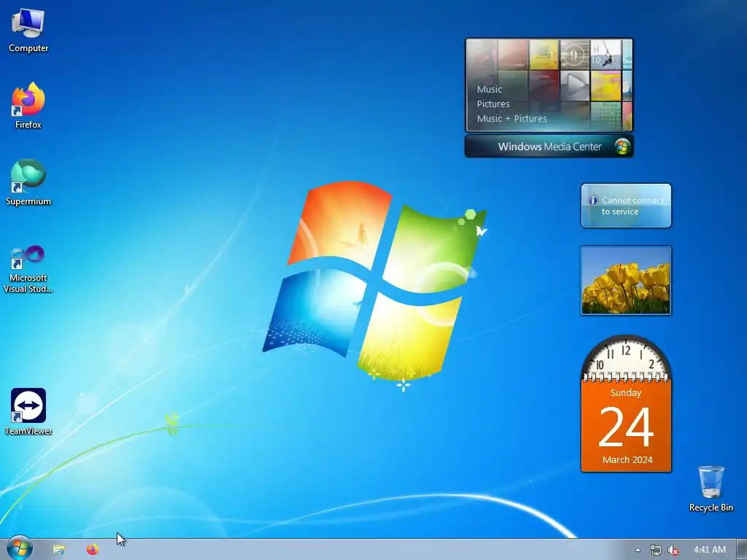The height and width of the screenshot is (560, 747).
Task: Click the info icon in weather gadget
Action: 592,201
